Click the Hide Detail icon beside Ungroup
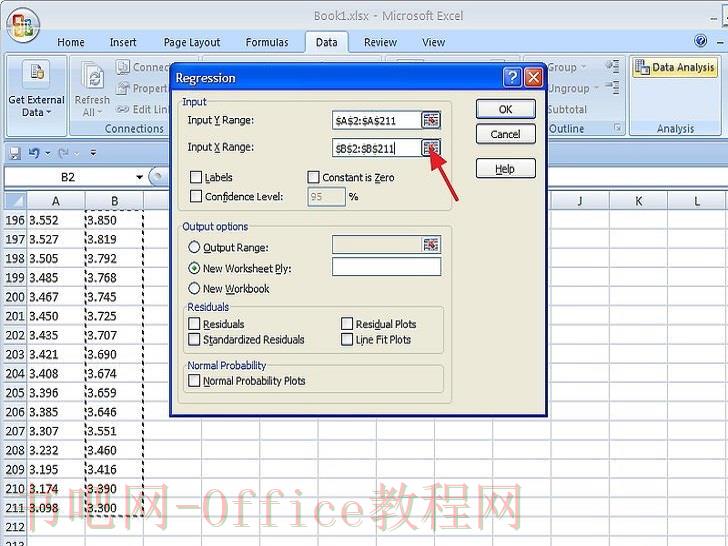The width and height of the screenshot is (728, 546). tap(613, 87)
